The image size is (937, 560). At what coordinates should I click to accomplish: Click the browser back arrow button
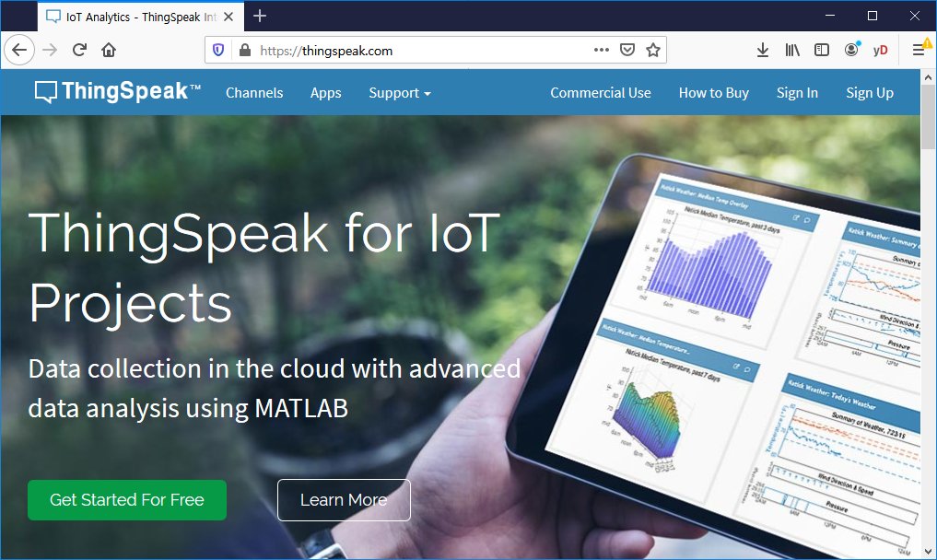[x=19, y=51]
